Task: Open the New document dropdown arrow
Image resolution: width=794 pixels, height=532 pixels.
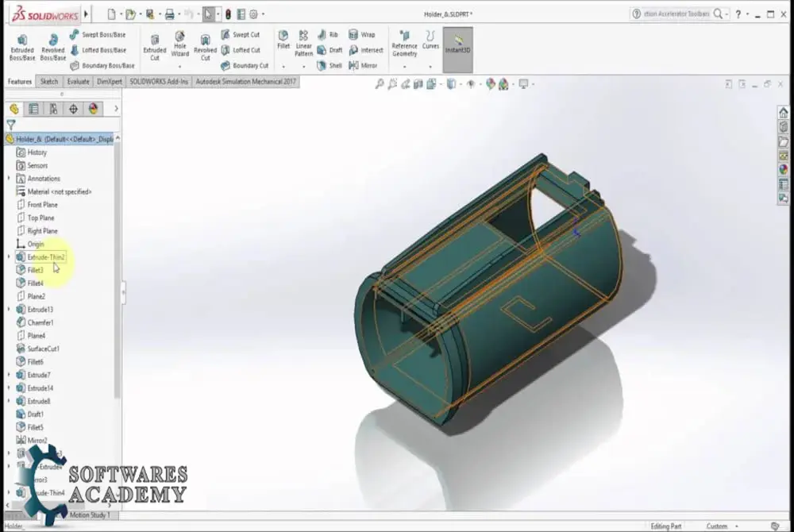Action: point(121,14)
